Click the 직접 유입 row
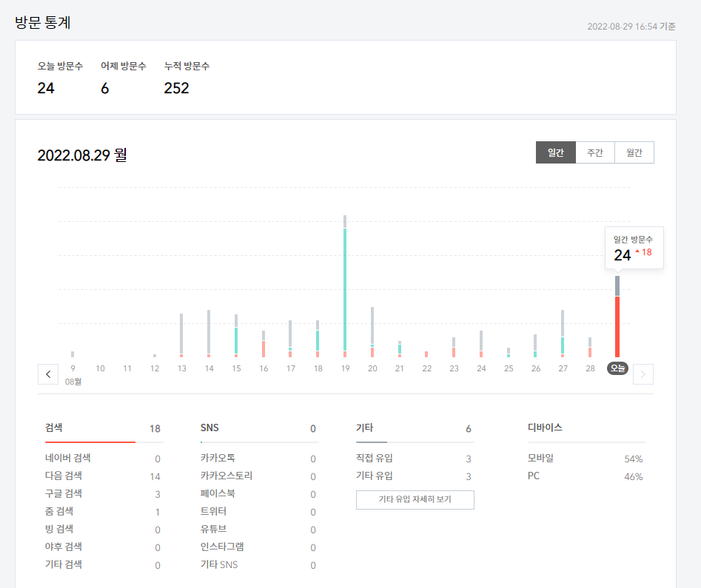 pyautogui.click(x=415, y=458)
